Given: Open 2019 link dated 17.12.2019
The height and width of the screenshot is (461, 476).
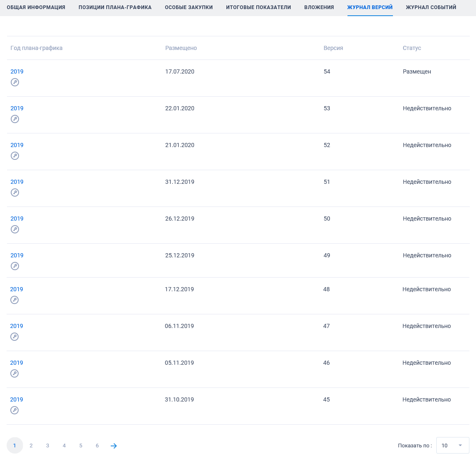Looking at the screenshot, I should [17, 289].
